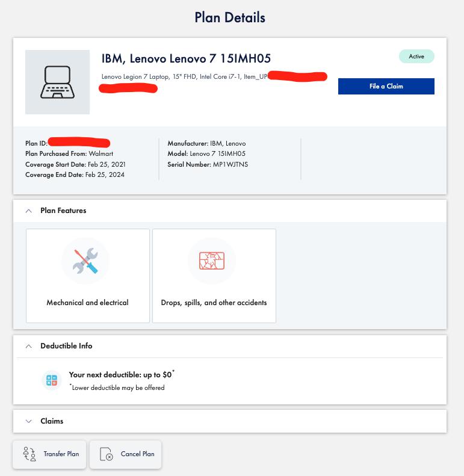
Task: Open the Transfer Plan button
Action: point(49,454)
